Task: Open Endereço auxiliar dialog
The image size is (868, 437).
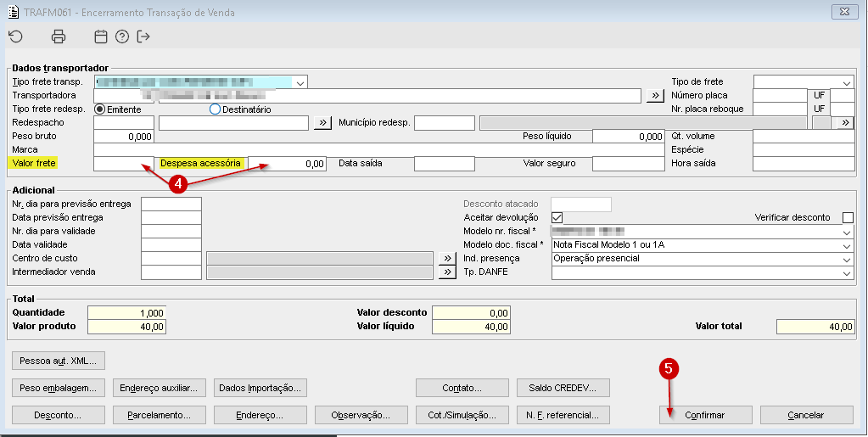Action: (x=159, y=388)
